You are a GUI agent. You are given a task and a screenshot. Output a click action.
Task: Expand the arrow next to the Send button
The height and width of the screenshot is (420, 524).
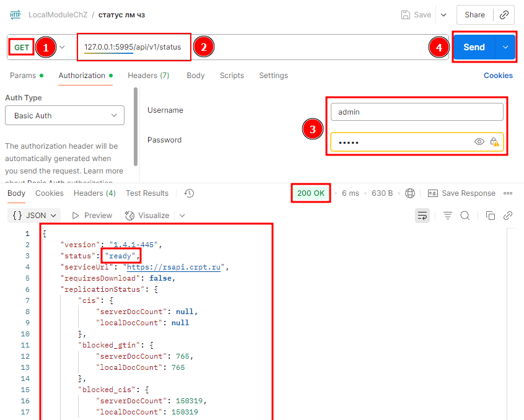pos(505,47)
